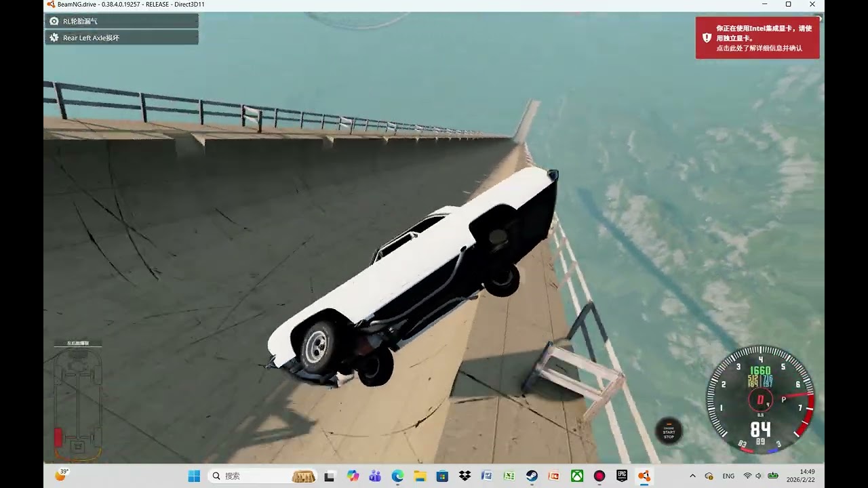The image size is (868, 488).
Task: Open the Windows Start menu
Action: [194, 476]
